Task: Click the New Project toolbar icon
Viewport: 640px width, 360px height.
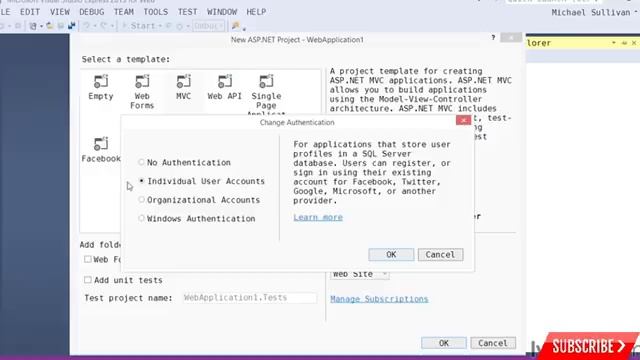Action: pyautogui.click(x=33, y=26)
